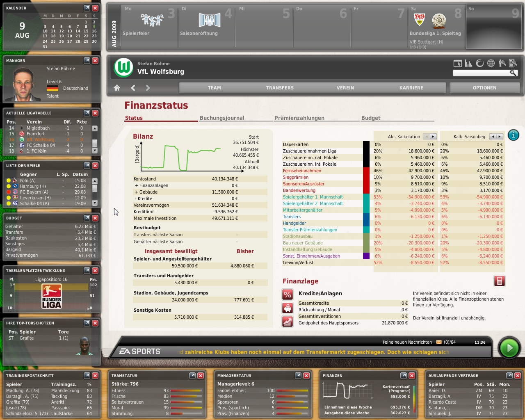Click the VfL Wolfsburg club logo
The image size is (525, 420).
tap(123, 68)
